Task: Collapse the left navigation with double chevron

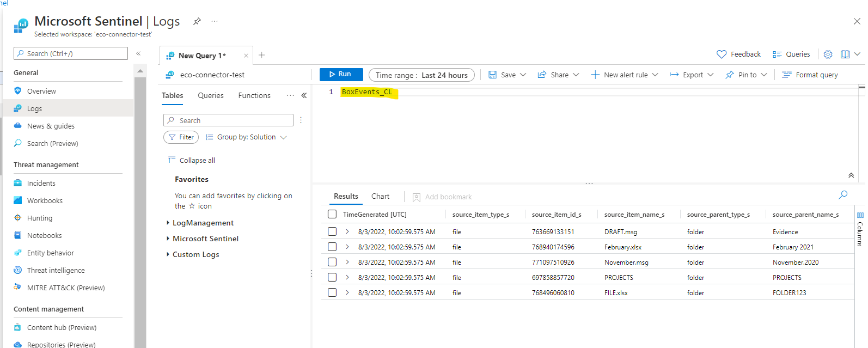Action: click(138, 53)
